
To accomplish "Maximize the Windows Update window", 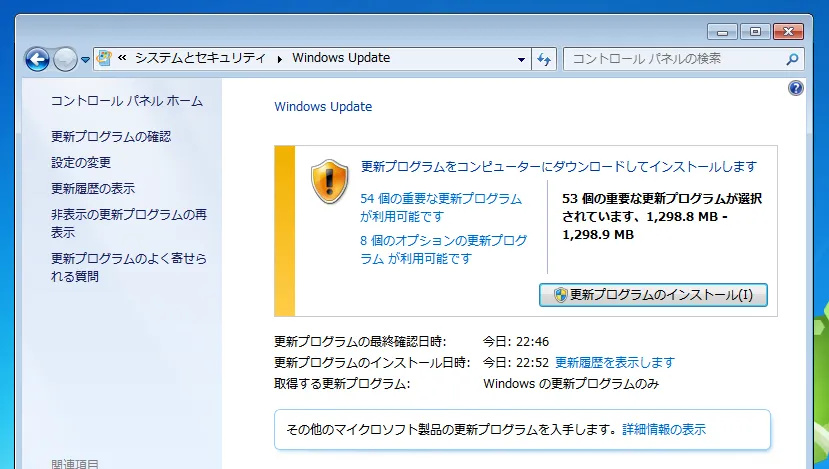I will point(755,32).
